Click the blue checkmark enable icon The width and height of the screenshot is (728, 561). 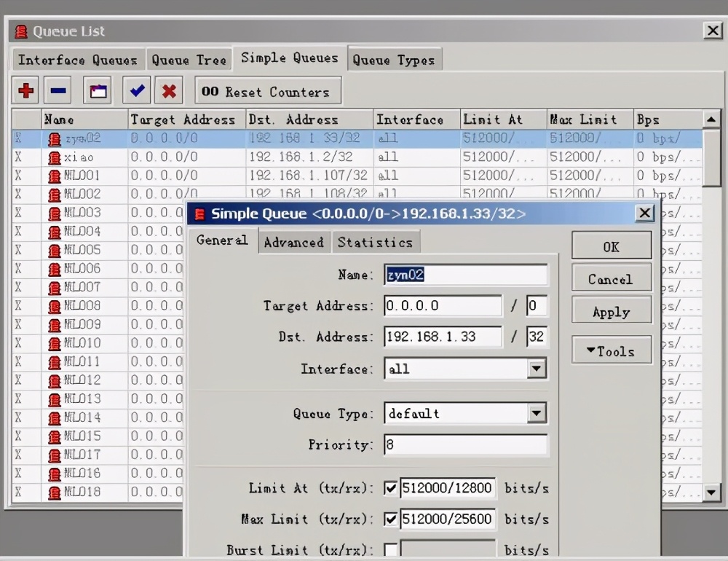(137, 91)
